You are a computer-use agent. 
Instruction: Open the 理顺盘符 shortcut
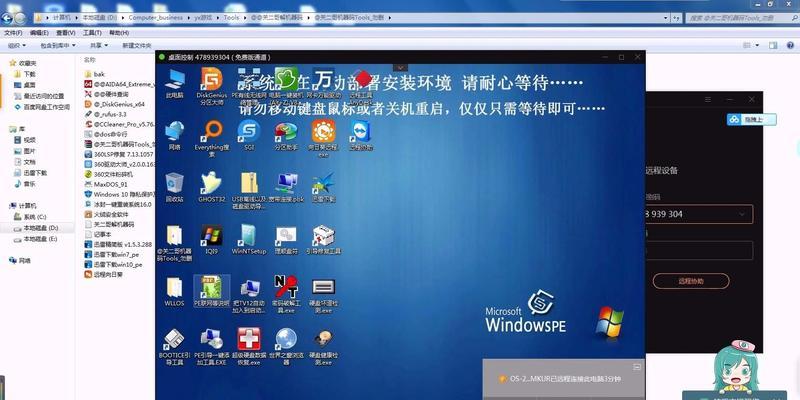(286, 240)
